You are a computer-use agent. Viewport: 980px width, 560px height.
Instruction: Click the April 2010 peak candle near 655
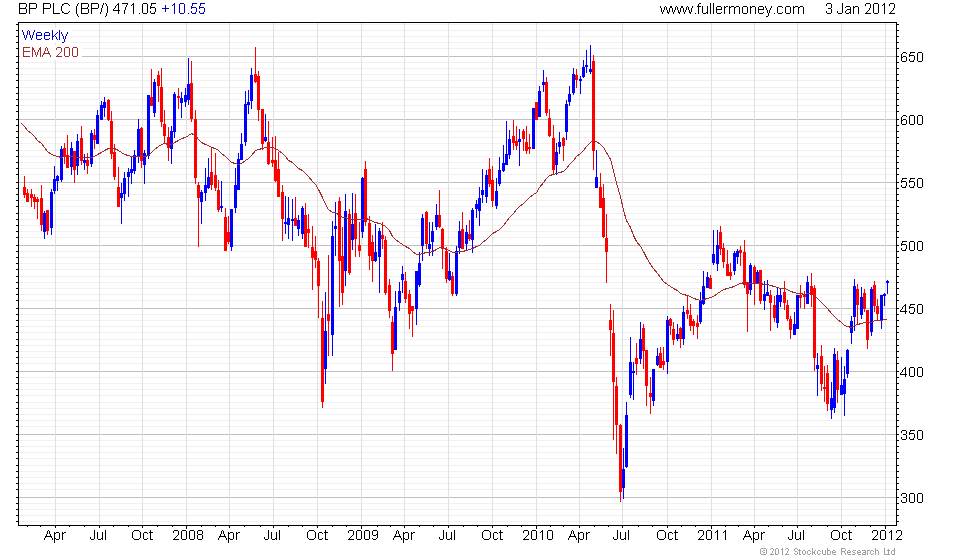[x=590, y=60]
